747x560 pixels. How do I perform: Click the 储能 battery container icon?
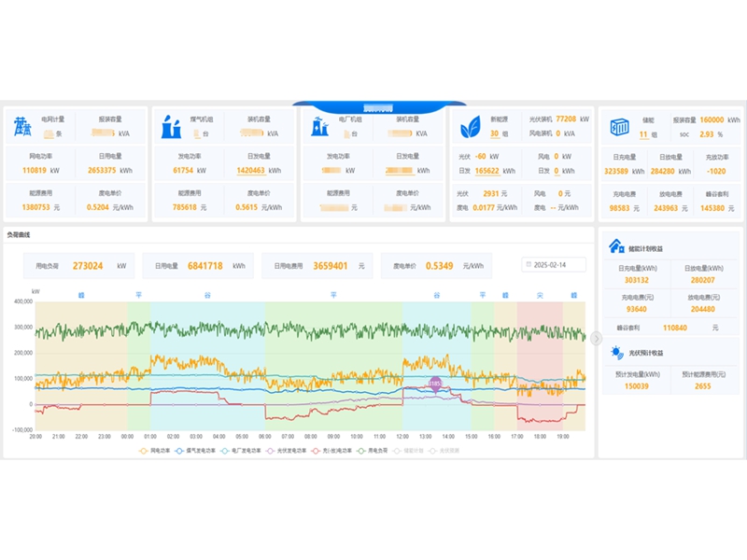[620, 126]
